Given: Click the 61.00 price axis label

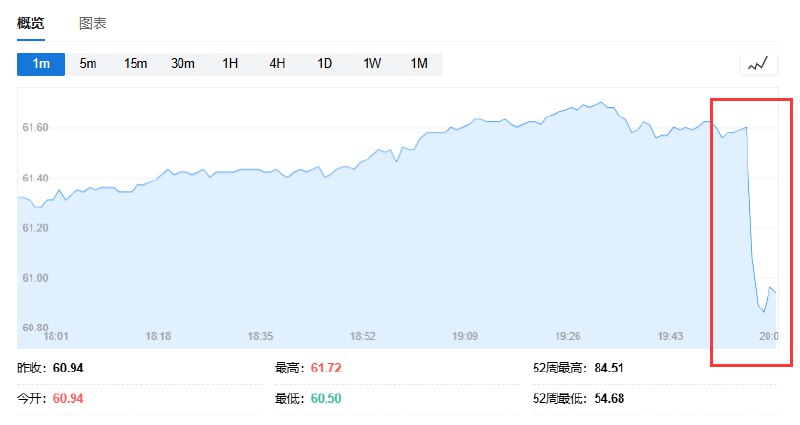Looking at the screenshot, I should (35, 278).
